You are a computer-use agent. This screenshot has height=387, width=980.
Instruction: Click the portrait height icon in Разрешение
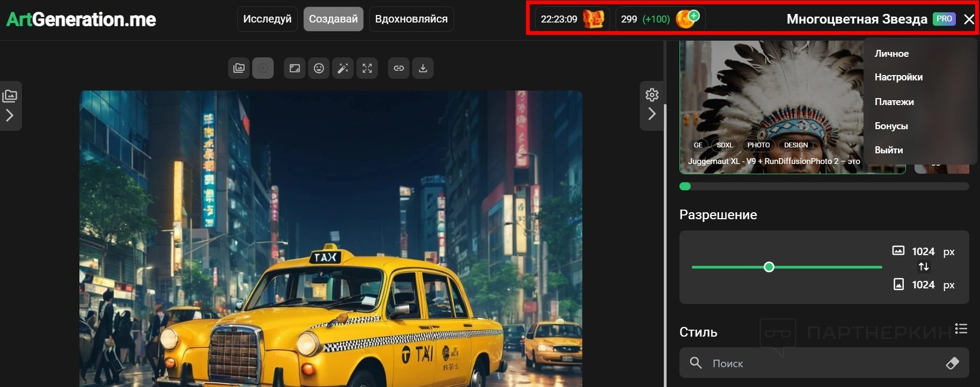[898, 284]
